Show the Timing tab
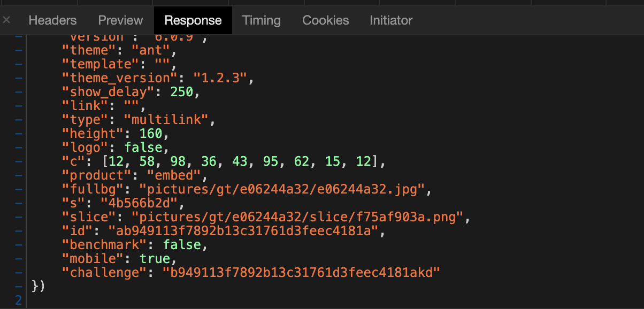This screenshot has height=309, width=644. coord(262,20)
